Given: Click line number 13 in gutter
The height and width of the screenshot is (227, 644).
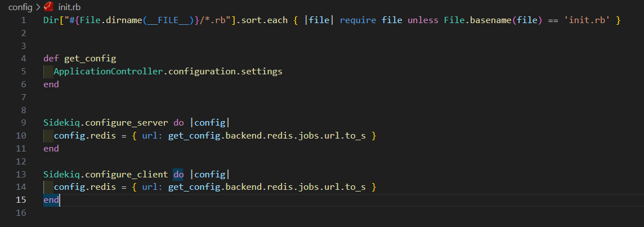Looking at the screenshot, I should (x=21, y=175).
